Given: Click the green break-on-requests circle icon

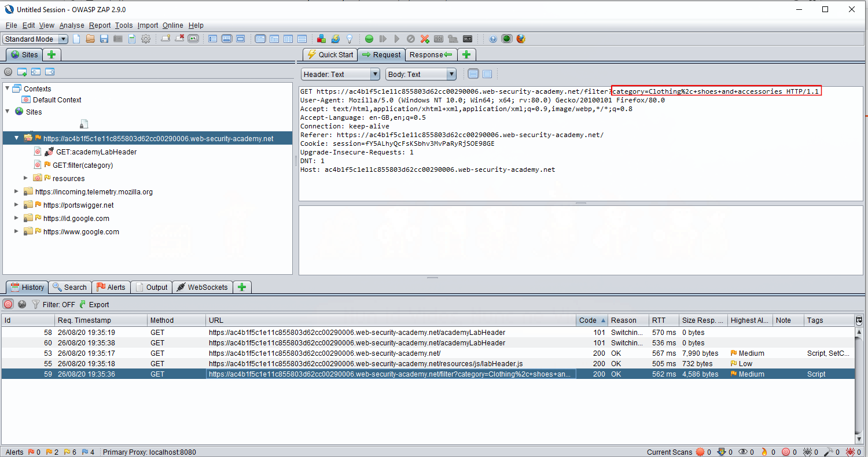Looking at the screenshot, I should (369, 39).
